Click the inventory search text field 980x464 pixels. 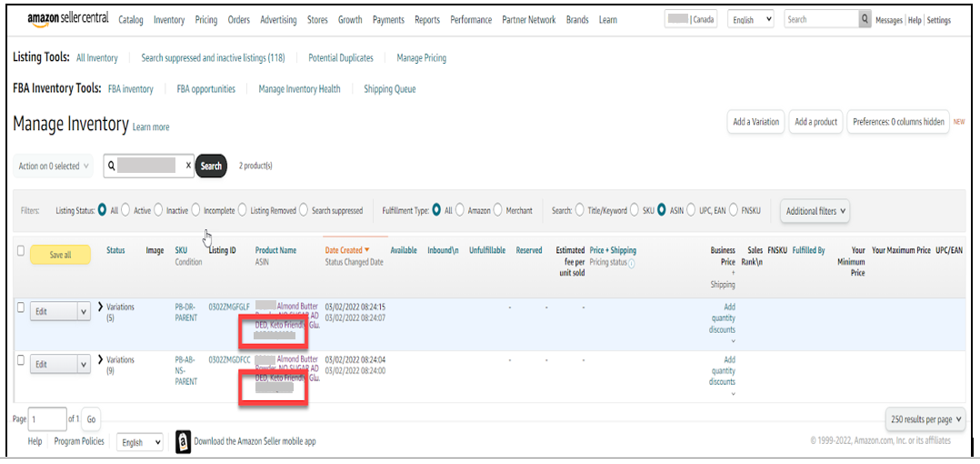[149, 166]
